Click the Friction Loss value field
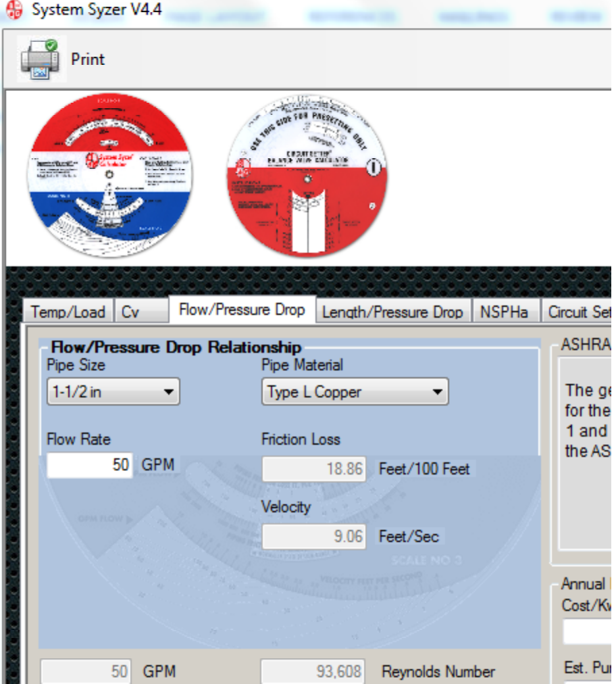Screen dimensions: 616x684 pos(313,468)
